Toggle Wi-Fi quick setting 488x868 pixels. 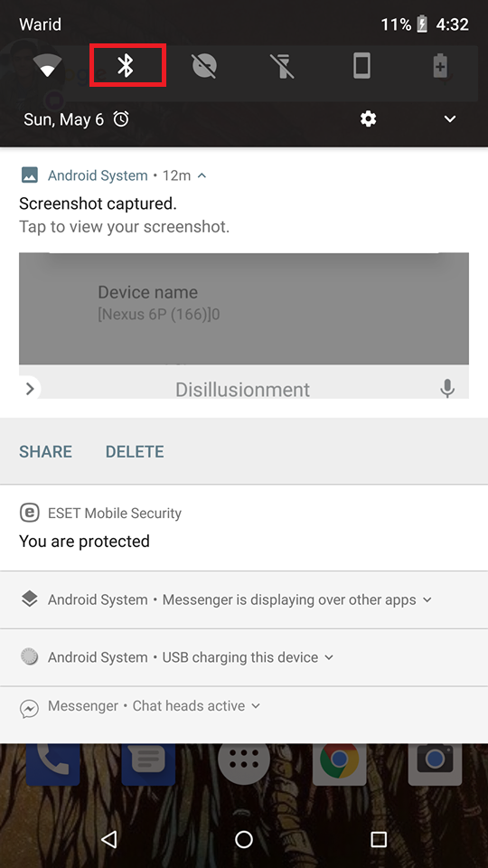[48, 66]
